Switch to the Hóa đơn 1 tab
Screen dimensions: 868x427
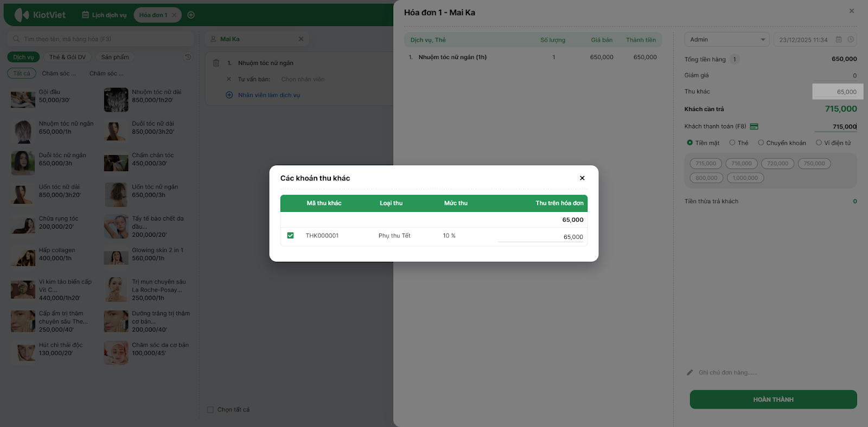(153, 15)
